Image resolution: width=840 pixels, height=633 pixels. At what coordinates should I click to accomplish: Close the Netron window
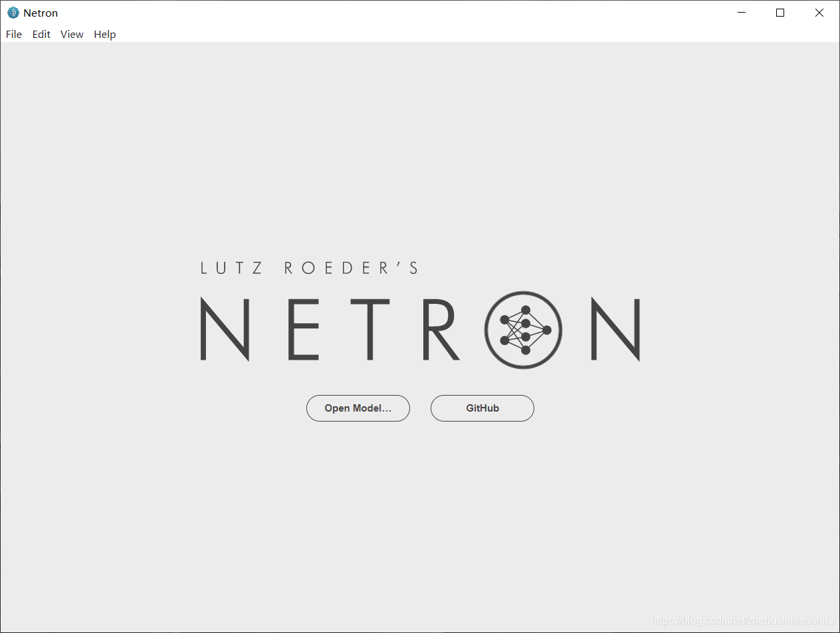pyautogui.click(x=819, y=13)
